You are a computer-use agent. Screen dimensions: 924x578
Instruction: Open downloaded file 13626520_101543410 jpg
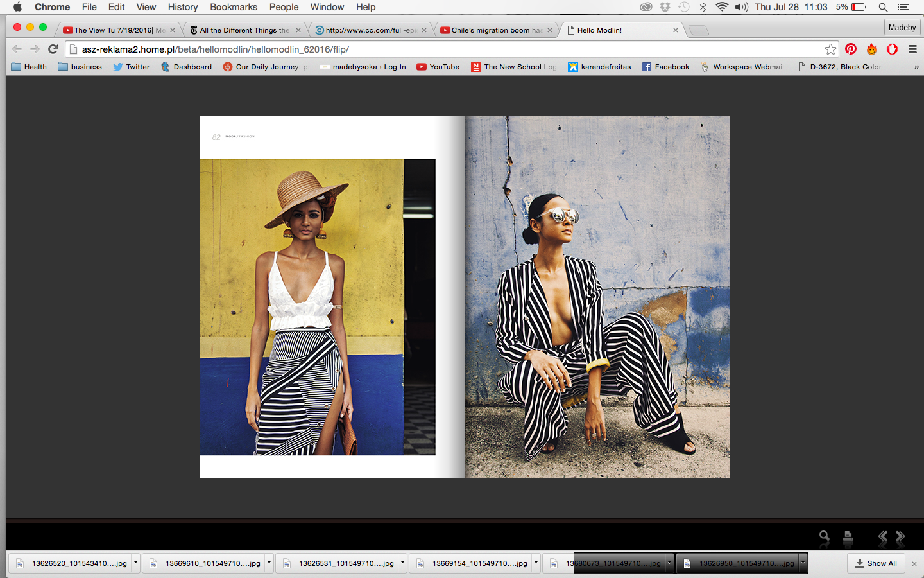71,563
